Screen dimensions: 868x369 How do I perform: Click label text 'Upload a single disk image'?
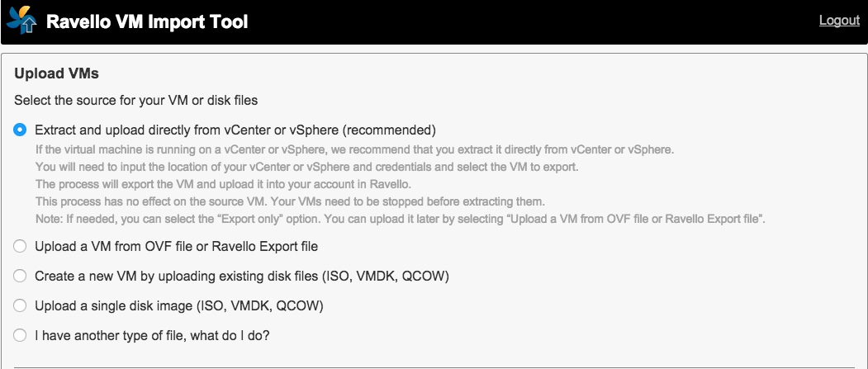[x=113, y=305]
